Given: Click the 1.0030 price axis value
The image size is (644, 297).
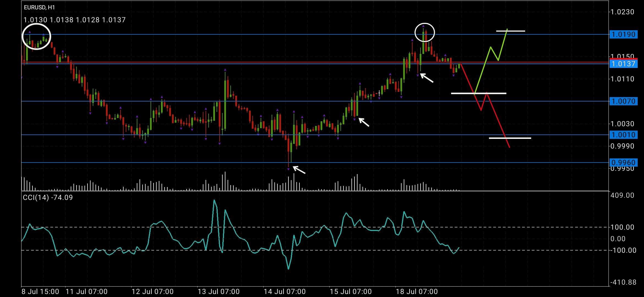Looking at the screenshot, I should (x=623, y=124).
